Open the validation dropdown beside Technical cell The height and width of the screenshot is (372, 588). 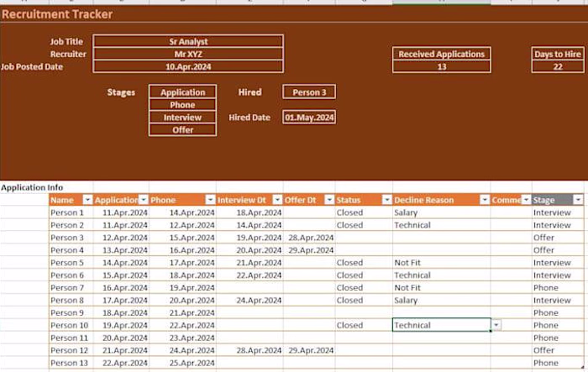496,325
